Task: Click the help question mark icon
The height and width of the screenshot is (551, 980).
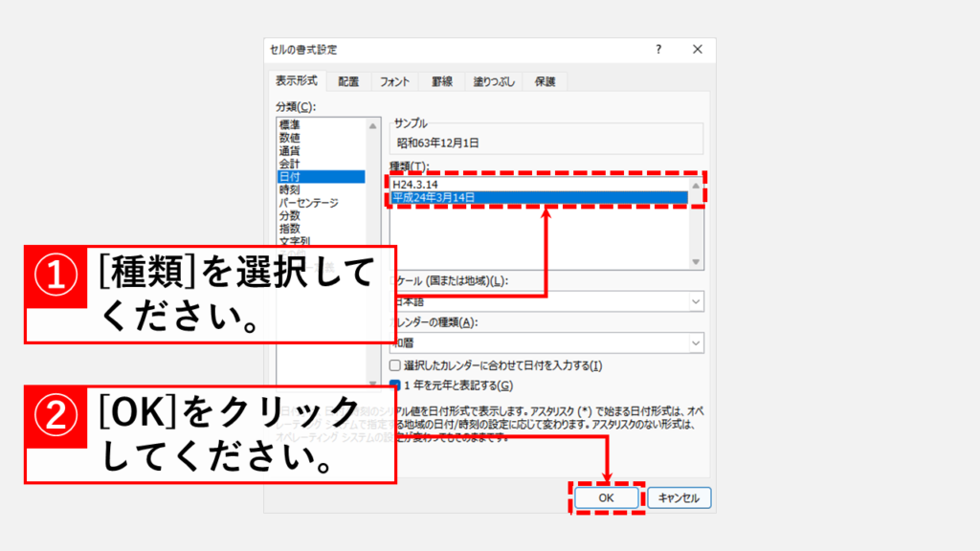Action: pos(658,49)
